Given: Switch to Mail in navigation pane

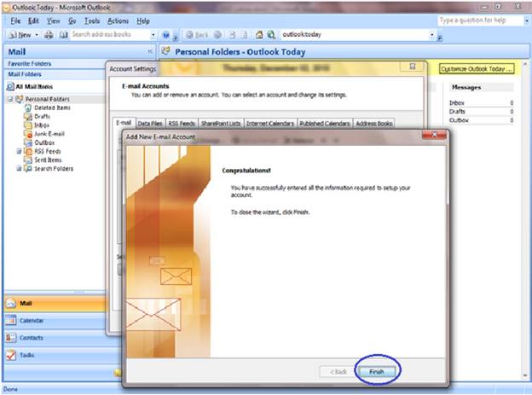Looking at the screenshot, I should [x=55, y=304].
